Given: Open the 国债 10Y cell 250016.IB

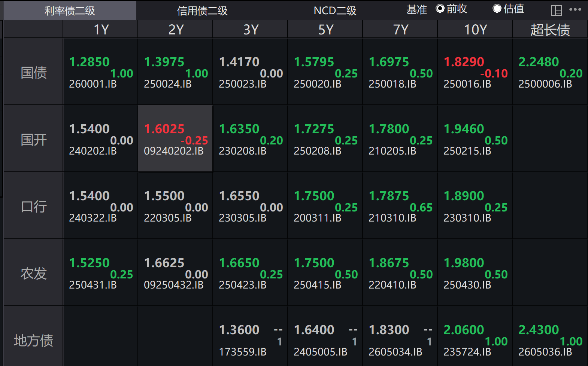Looking at the screenshot, I should (x=475, y=72).
